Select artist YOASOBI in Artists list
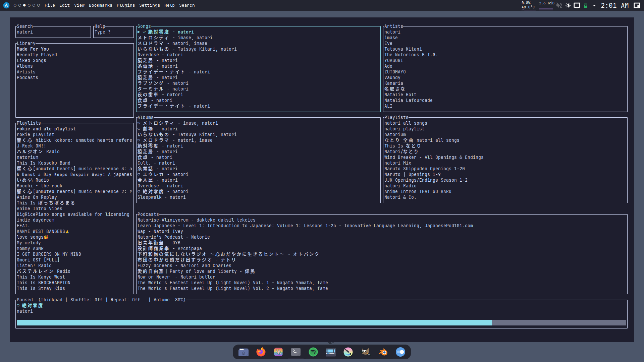The height and width of the screenshot is (362, 644). pyautogui.click(x=394, y=61)
